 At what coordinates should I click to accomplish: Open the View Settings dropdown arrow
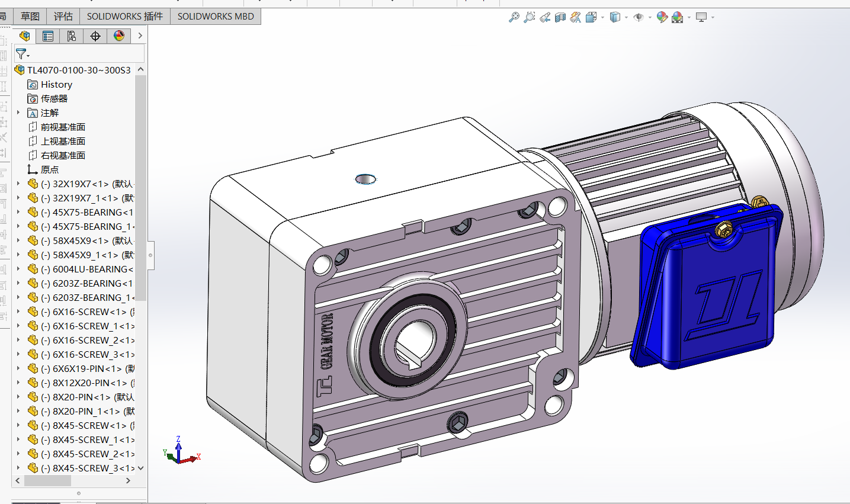[x=713, y=17]
